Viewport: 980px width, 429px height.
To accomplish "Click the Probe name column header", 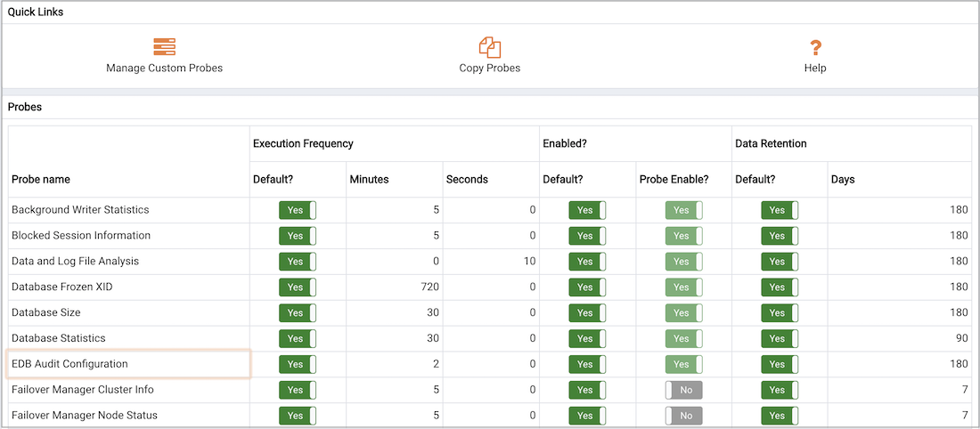I will coord(41,179).
